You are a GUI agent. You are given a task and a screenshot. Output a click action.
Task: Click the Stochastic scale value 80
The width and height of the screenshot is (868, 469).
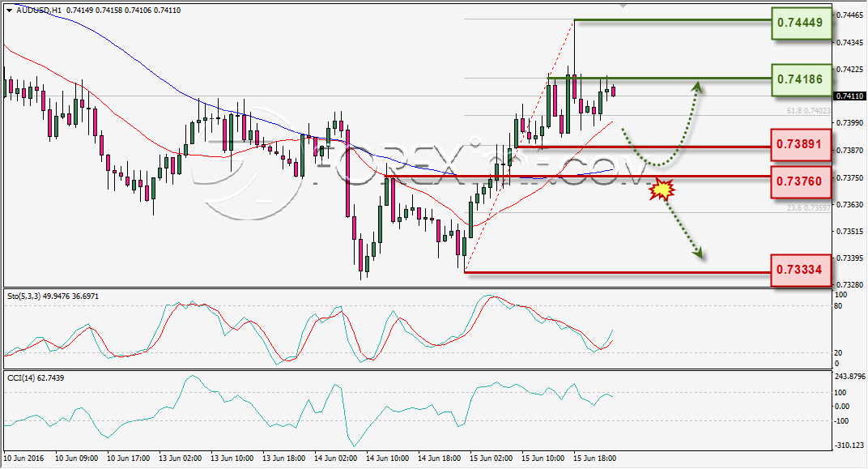pyautogui.click(x=838, y=306)
